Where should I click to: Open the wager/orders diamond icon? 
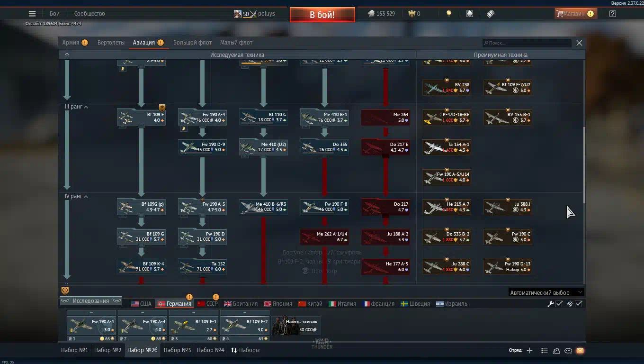click(x=469, y=14)
